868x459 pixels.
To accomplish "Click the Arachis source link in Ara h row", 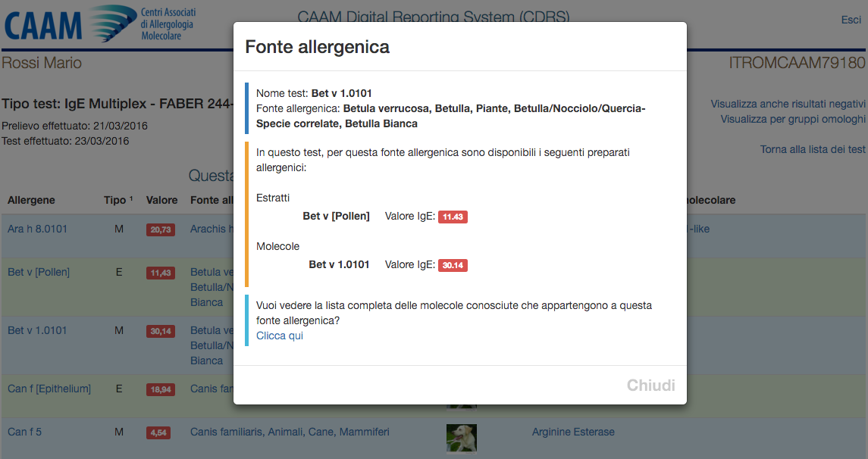I will [x=212, y=229].
